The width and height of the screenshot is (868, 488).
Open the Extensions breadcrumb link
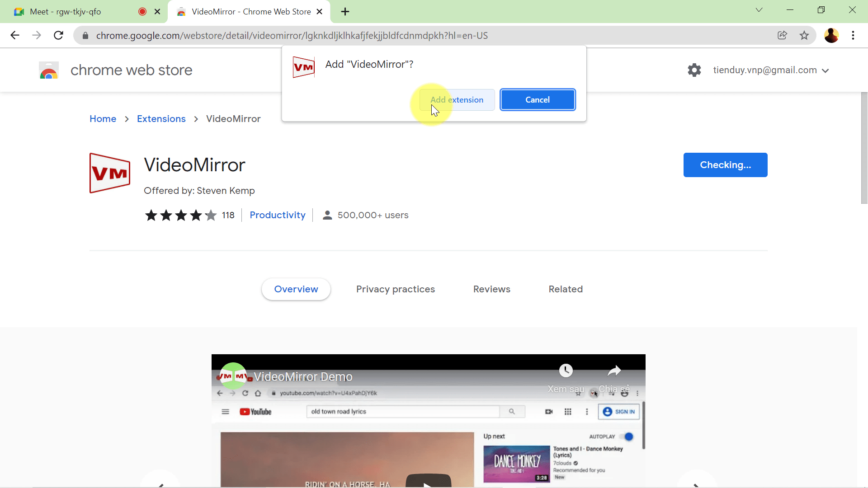click(161, 119)
